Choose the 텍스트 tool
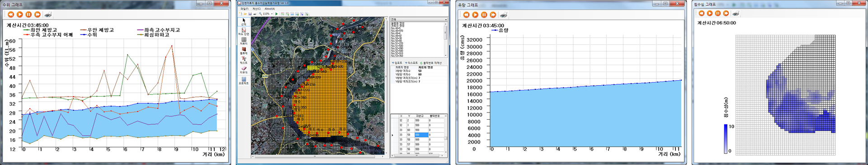868x165 pixels. click(244, 60)
